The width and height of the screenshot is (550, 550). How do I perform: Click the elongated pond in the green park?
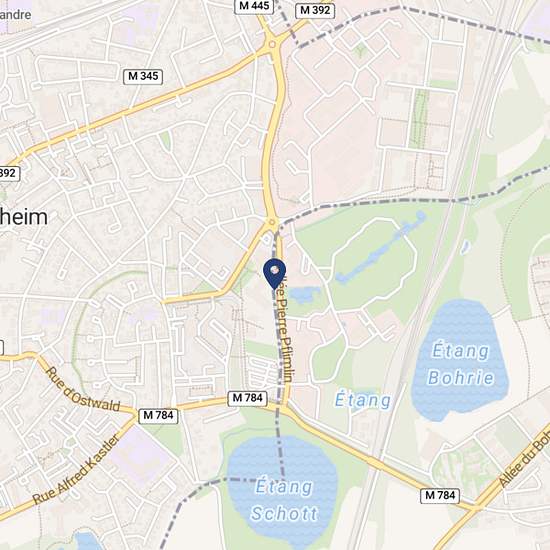(381, 247)
